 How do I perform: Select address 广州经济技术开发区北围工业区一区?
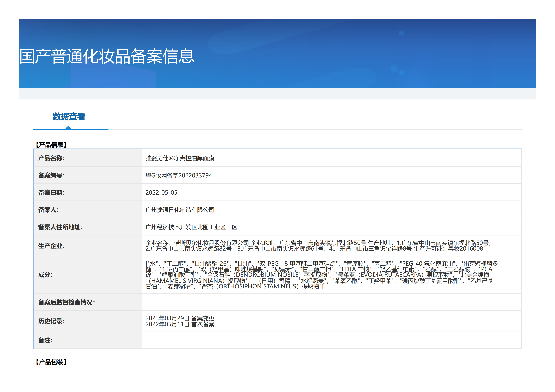click(191, 227)
